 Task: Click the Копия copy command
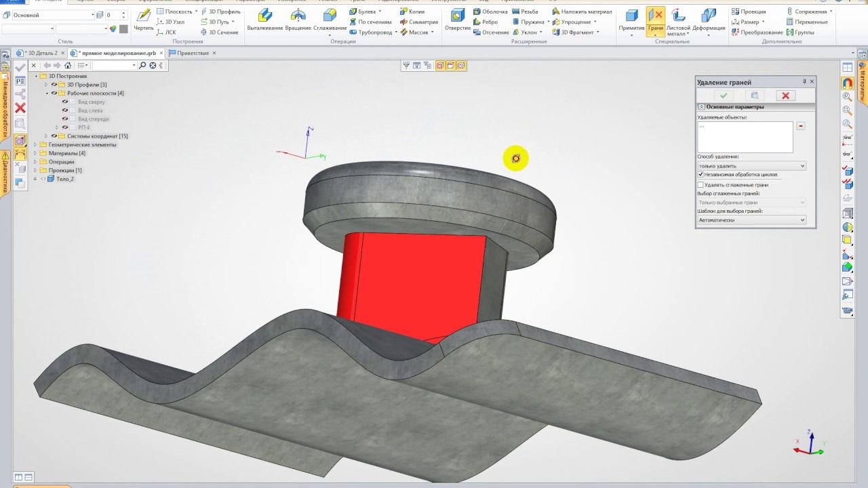(412, 12)
